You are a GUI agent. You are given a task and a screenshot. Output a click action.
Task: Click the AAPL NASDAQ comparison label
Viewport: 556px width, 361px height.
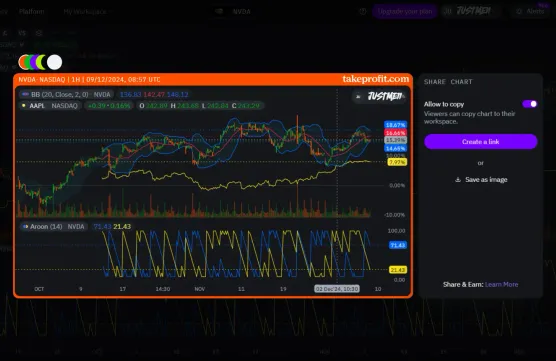(50, 106)
